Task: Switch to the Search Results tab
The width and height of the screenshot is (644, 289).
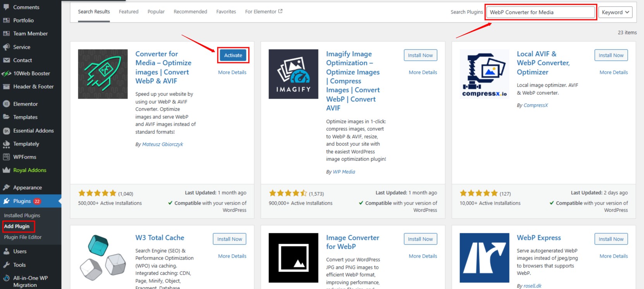Action: click(x=94, y=12)
